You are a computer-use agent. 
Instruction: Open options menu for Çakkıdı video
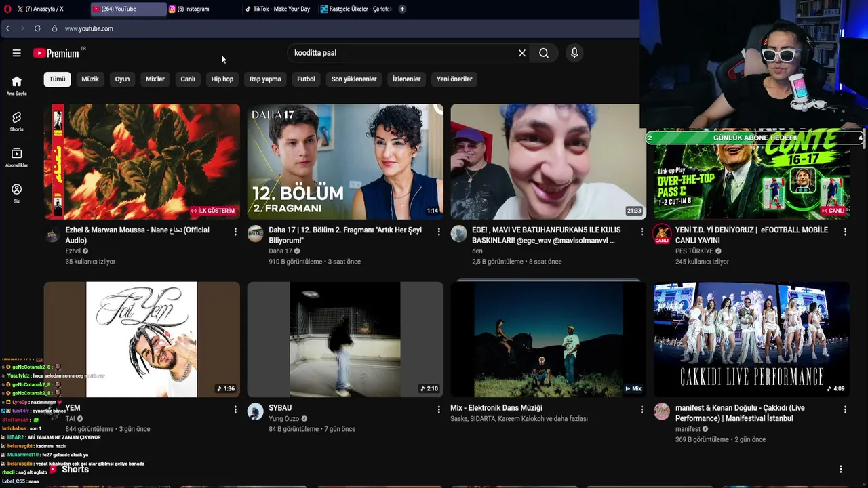pos(845,409)
